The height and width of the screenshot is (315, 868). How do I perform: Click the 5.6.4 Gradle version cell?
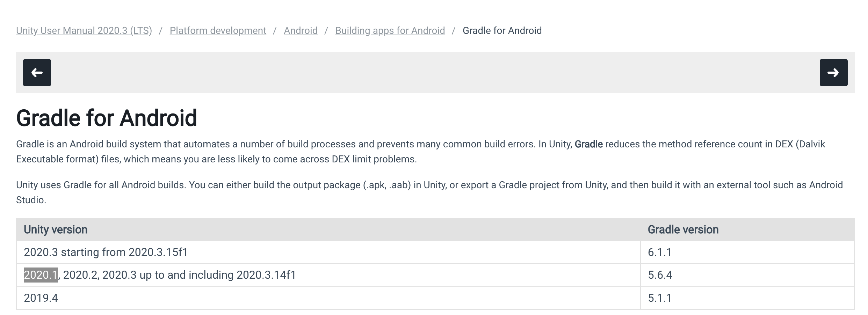click(x=661, y=276)
